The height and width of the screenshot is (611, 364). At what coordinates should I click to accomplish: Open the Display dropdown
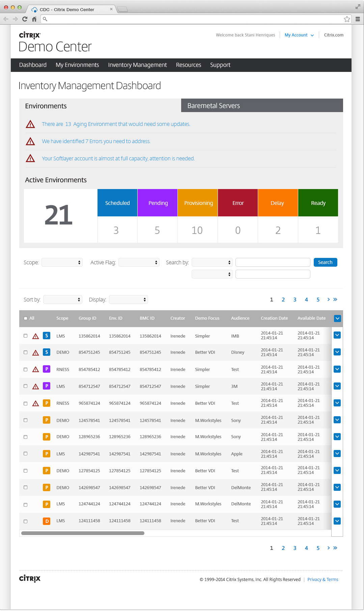129,299
